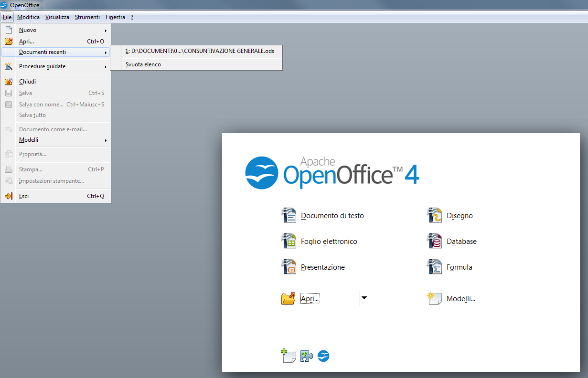Open the Finestra menu
Viewport: 588px width, 378px height.
115,17
